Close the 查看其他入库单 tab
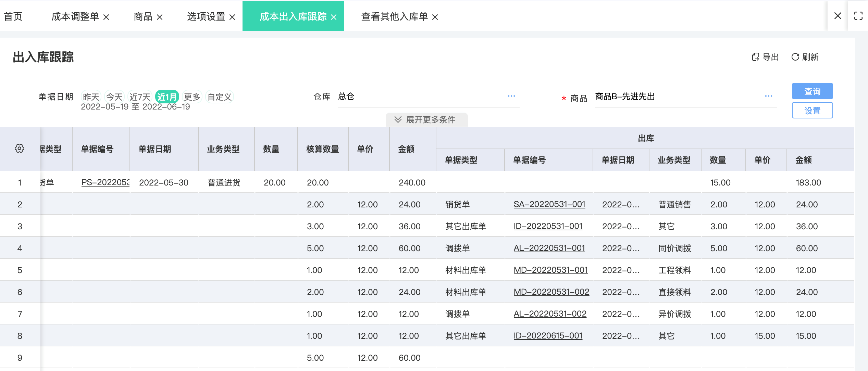 coord(435,17)
